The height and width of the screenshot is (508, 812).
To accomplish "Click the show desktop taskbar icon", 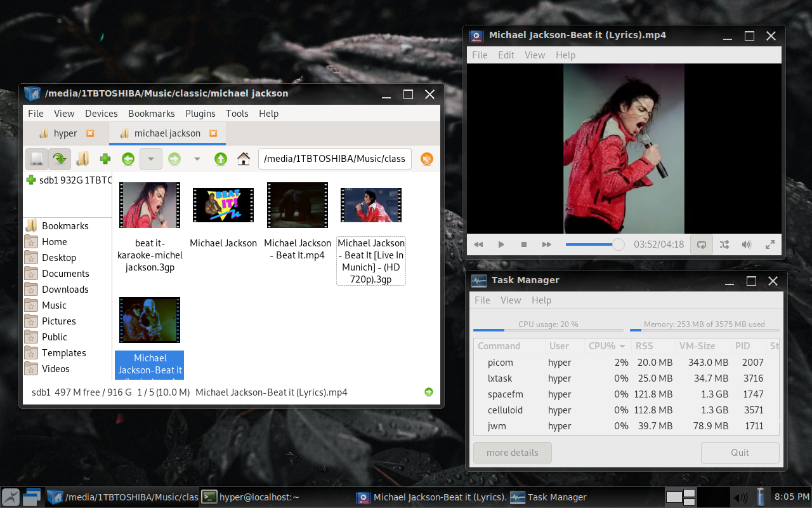I will [x=33, y=497].
